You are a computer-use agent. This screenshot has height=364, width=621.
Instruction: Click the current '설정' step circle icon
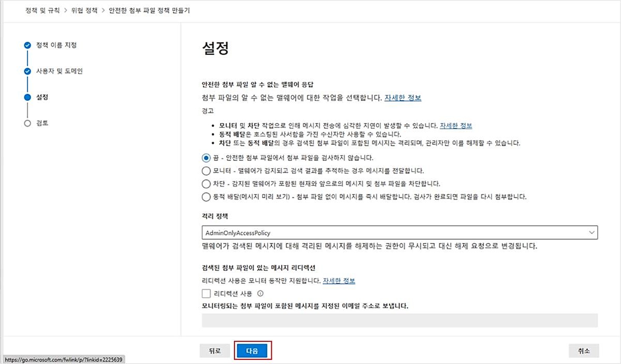[27, 97]
